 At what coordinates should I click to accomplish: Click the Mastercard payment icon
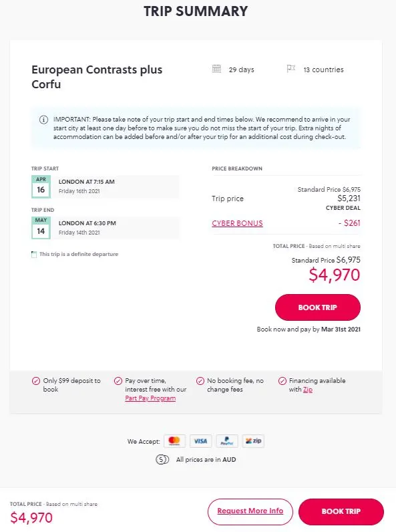174,440
